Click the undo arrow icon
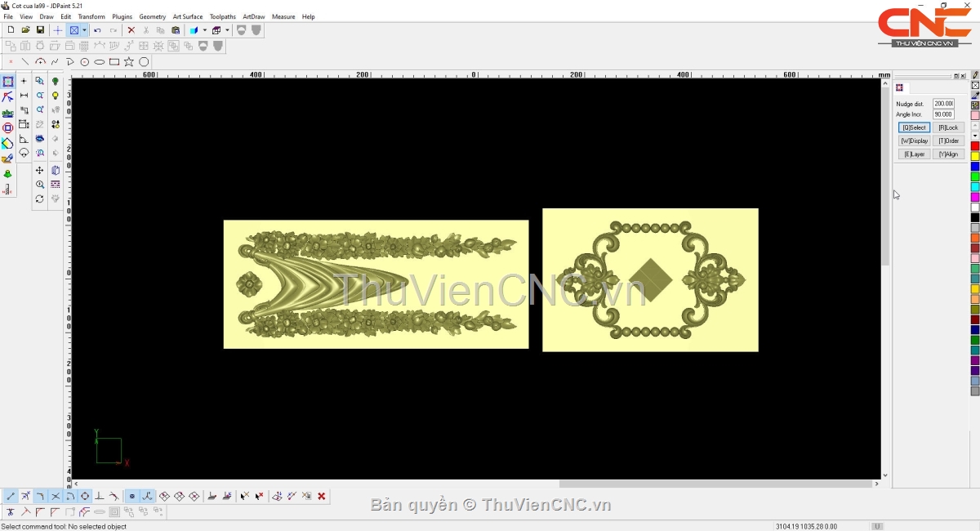 pyautogui.click(x=97, y=30)
